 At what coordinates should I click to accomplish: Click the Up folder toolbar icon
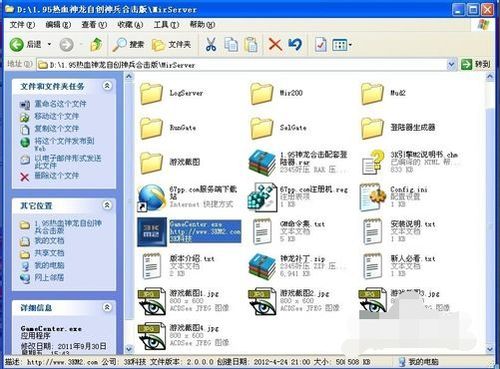(x=96, y=44)
